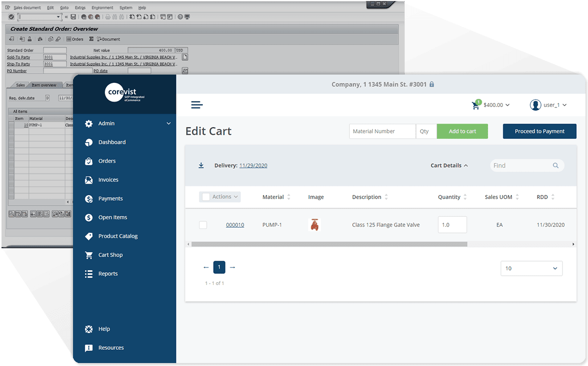Click the Print icon in SAP toolbar

[x=108, y=17]
